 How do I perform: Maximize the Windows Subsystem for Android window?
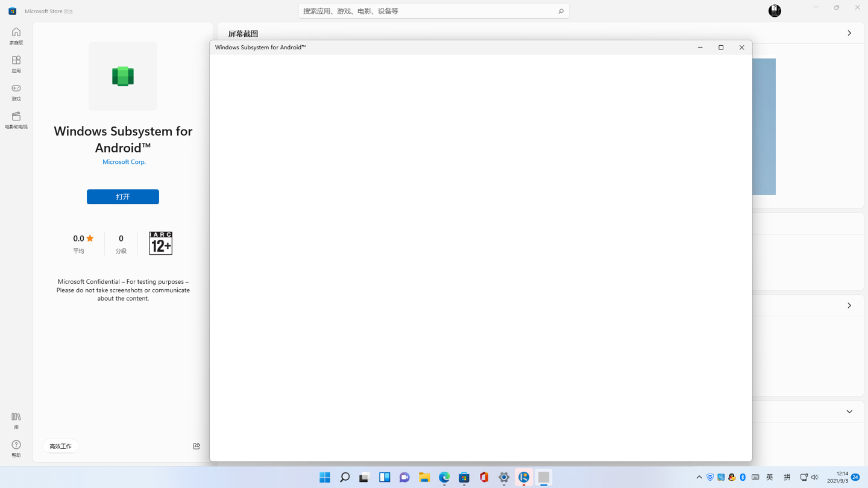pyautogui.click(x=721, y=48)
